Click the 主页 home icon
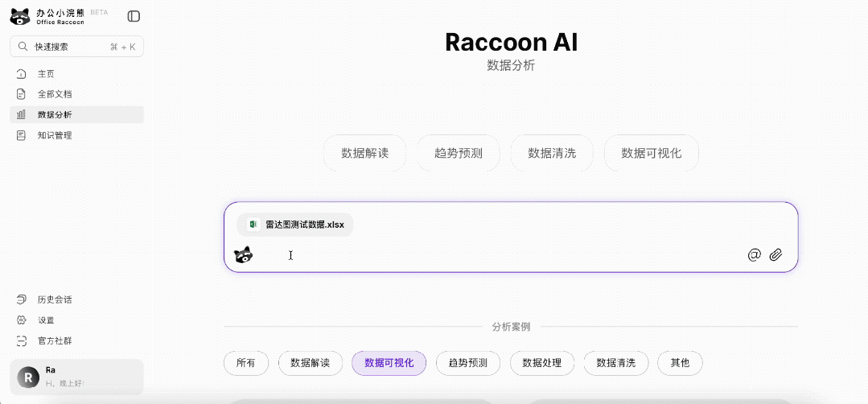The image size is (868, 404). [x=21, y=73]
